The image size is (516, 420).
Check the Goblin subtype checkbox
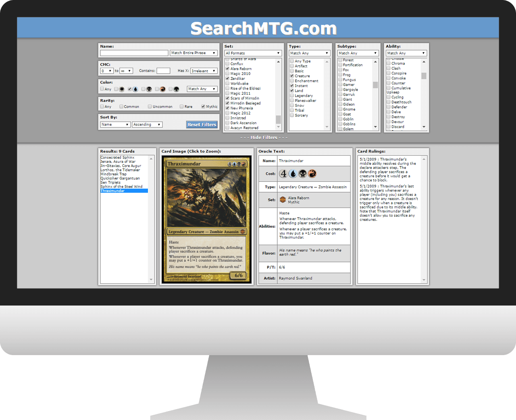[x=340, y=119]
